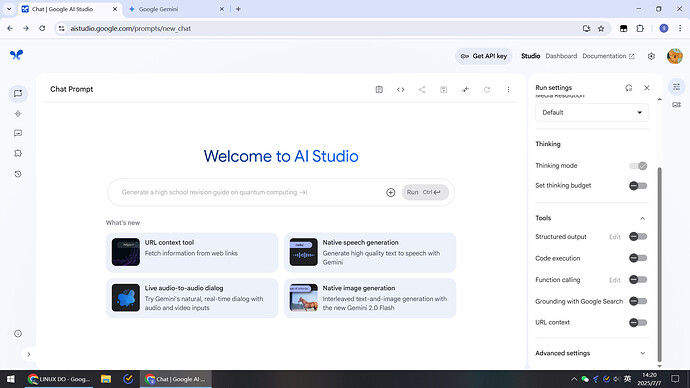Enable the Code execution toggle
Screen dimensions: 690x388
tap(638, 258)
